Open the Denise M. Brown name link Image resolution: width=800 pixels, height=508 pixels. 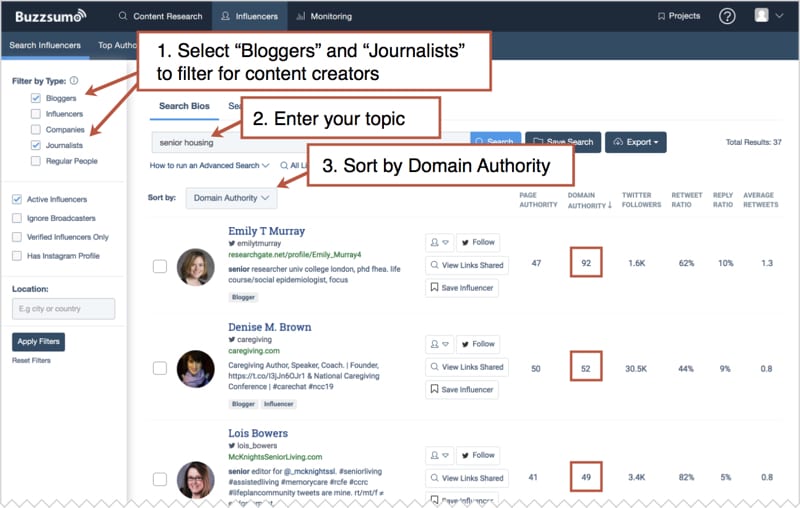[x=269, y=327]
